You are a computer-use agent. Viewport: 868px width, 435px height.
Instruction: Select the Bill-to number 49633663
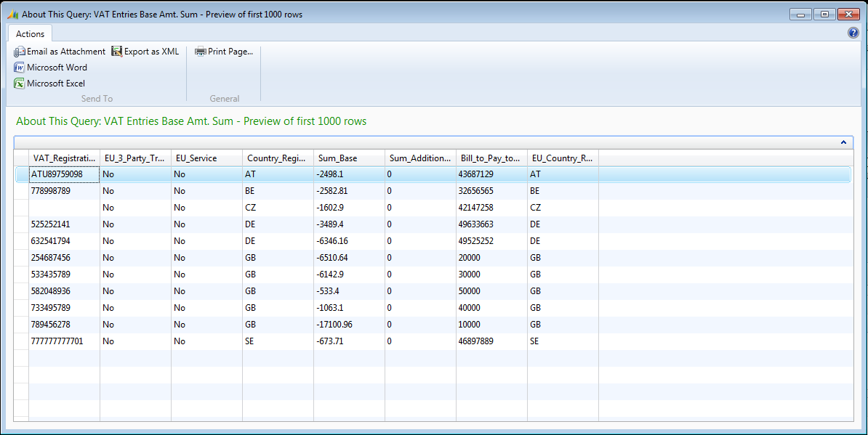(x=492, y=224)
